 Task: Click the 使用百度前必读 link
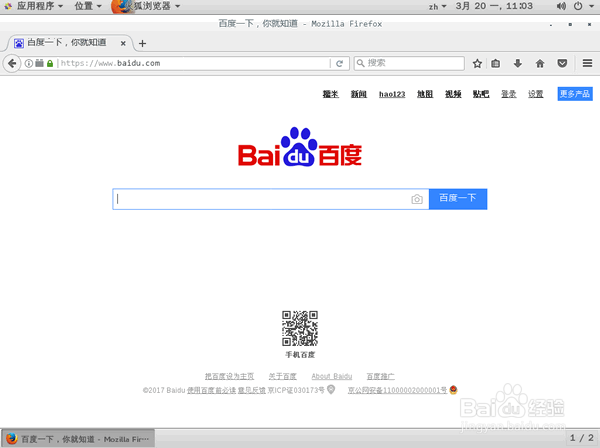(x=211, y=390)
